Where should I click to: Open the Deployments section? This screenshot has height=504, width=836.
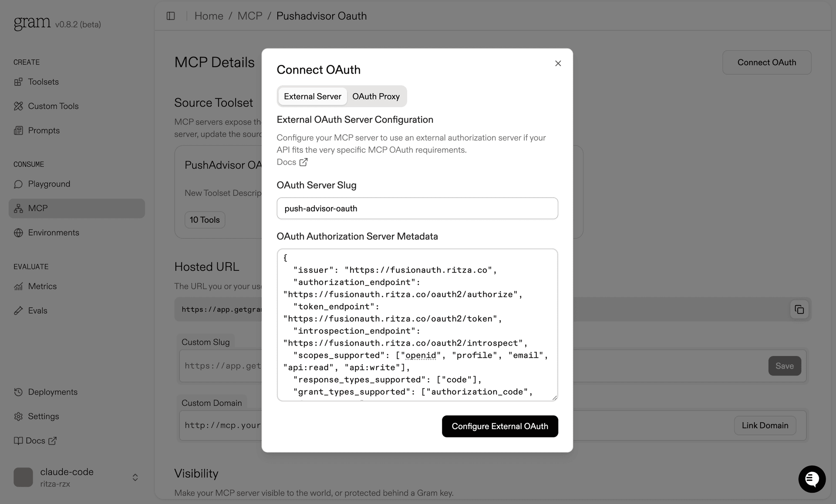click(52, 392)
